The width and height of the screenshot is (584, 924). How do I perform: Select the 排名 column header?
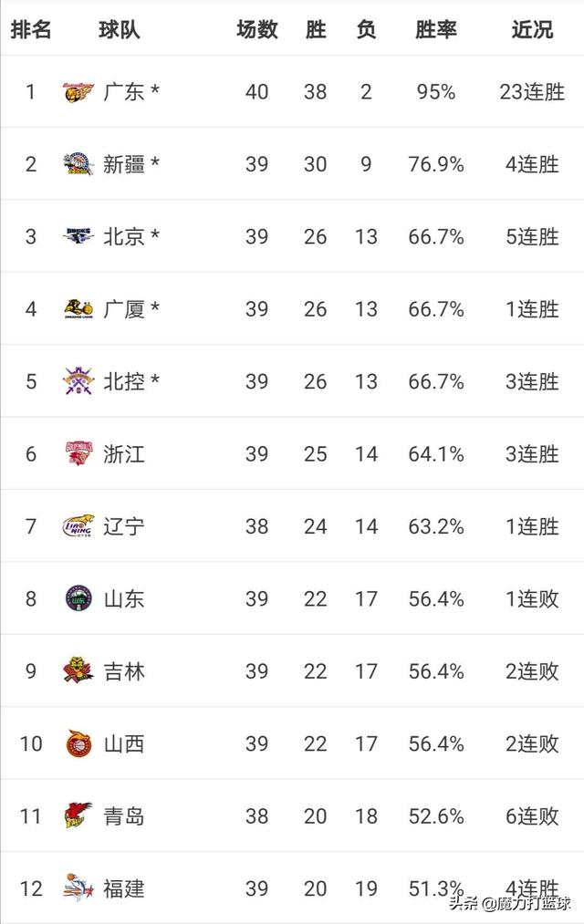pyautogui.click(x=31, y=29)
